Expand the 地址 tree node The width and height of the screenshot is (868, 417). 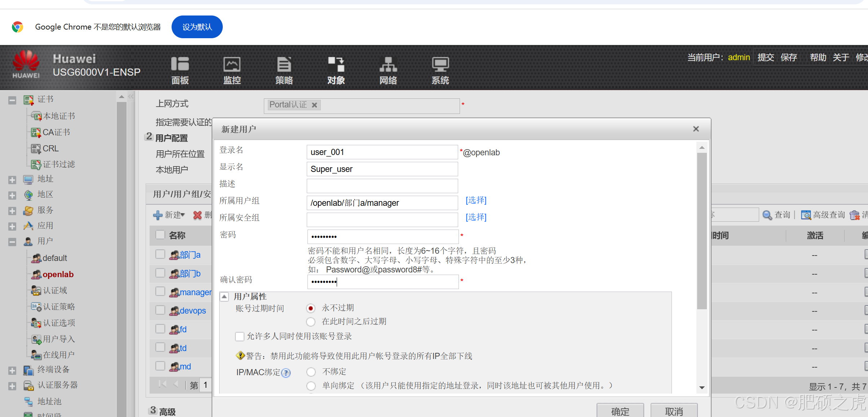(x=12, y=179)
